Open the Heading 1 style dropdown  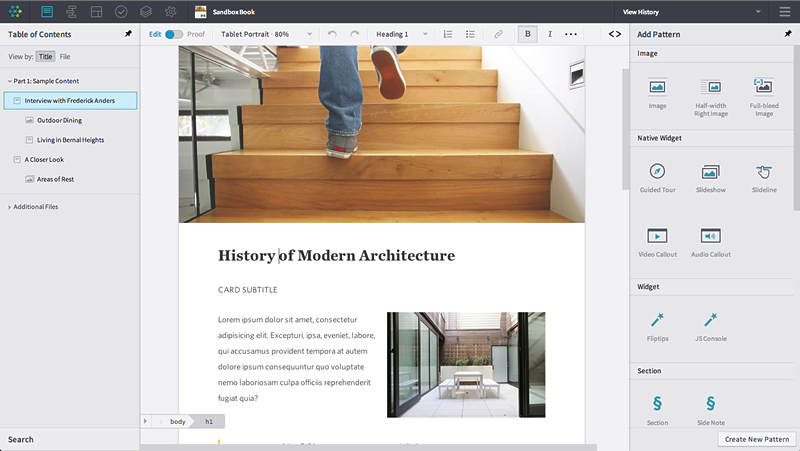(402, 34)
